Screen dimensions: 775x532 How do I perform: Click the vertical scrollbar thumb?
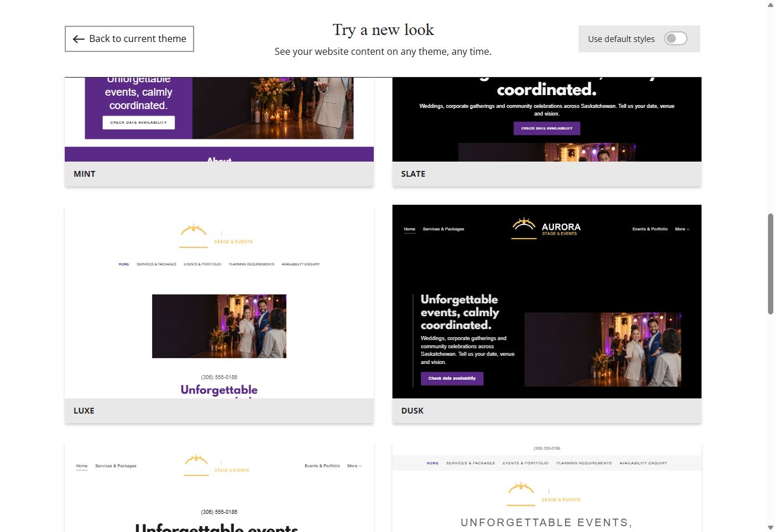(x=770, y=264)
